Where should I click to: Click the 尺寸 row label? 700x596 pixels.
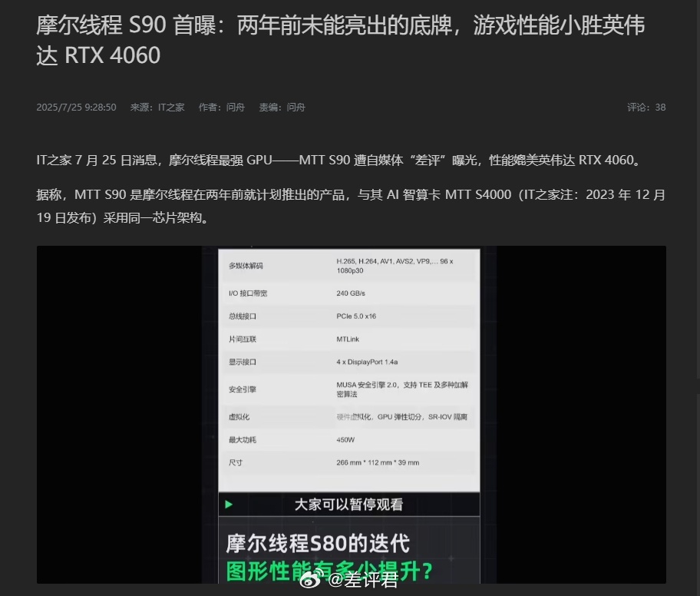pos(236,462)
